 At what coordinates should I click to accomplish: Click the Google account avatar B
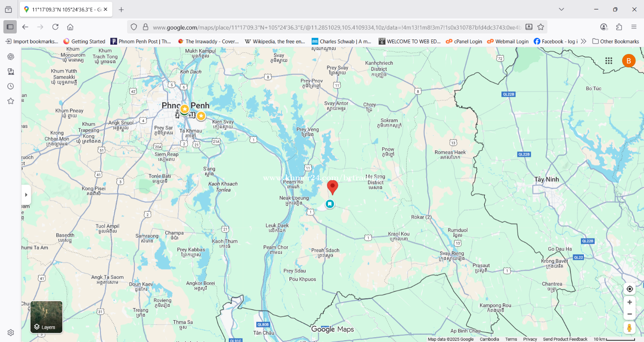[629, 61]
